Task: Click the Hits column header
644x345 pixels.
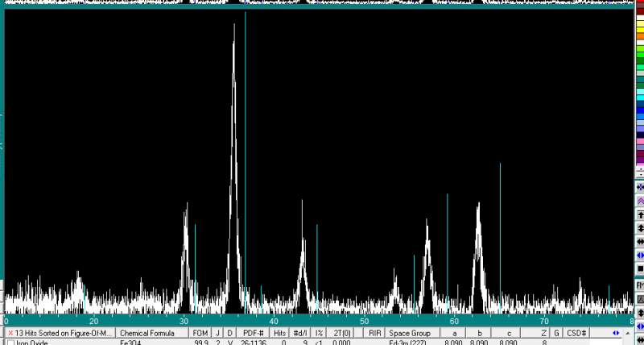Action: tap(279, 333)
